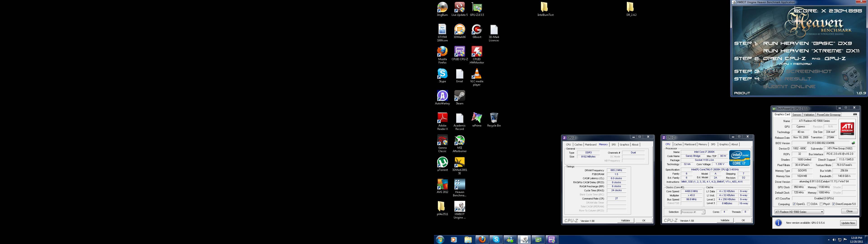
Task: Click Validate in CPU-Z Memory window
Action: [x=625, y=221]
